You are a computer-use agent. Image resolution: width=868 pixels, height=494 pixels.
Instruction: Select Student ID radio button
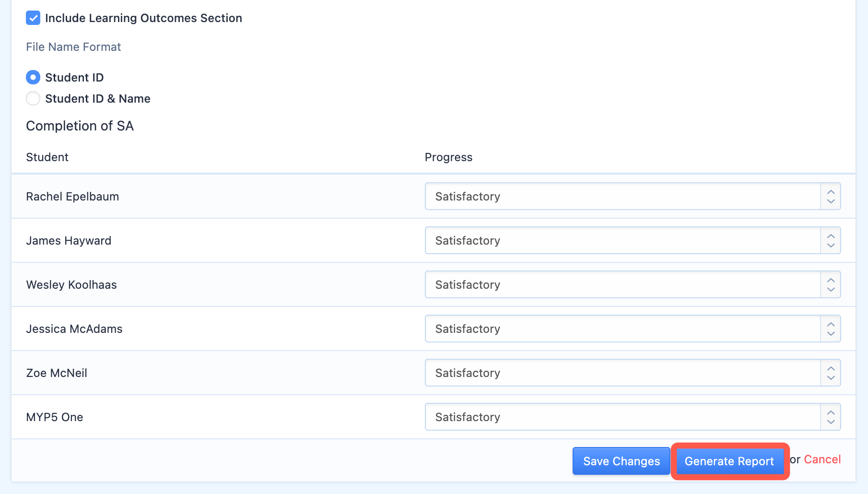pos(33,77)
